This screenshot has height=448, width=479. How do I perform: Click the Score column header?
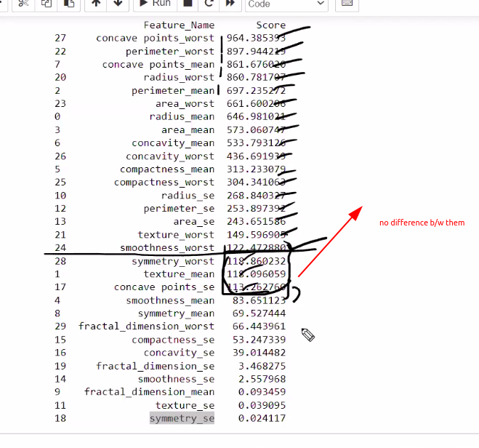tap(270, 25)
